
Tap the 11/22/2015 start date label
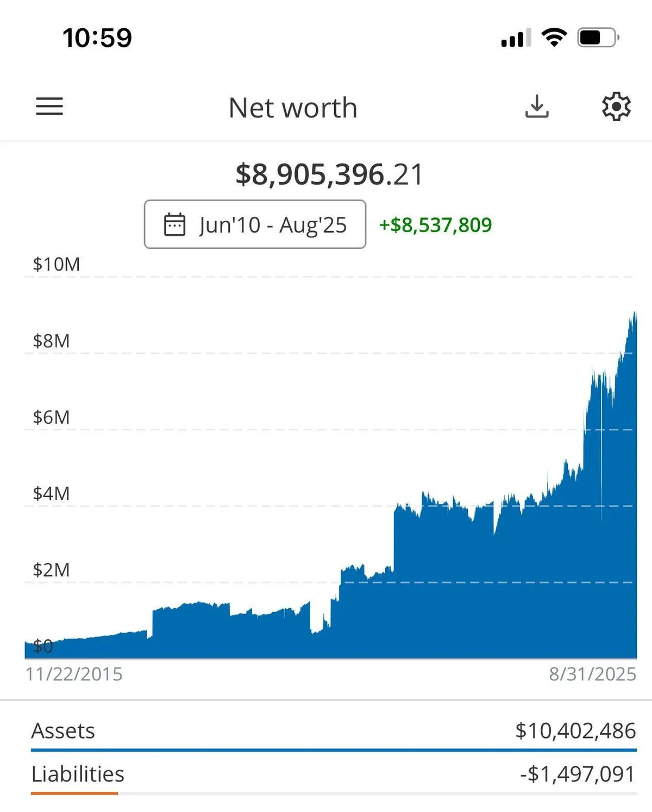click(x=74, y=674)
